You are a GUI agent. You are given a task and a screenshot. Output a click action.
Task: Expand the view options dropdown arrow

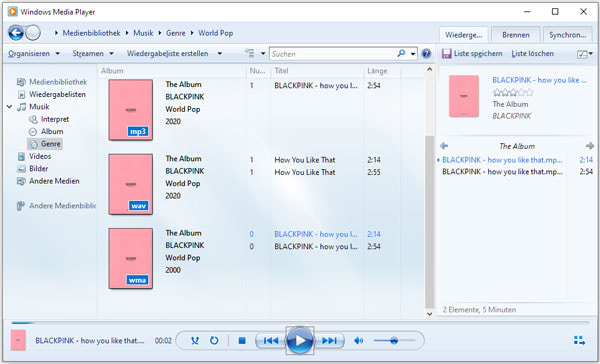point(263,54)
